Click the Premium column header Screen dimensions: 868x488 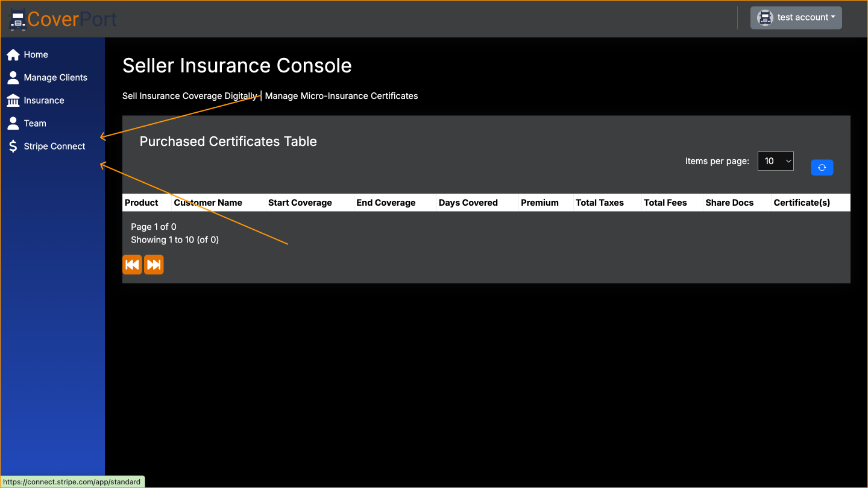[539, 203]
